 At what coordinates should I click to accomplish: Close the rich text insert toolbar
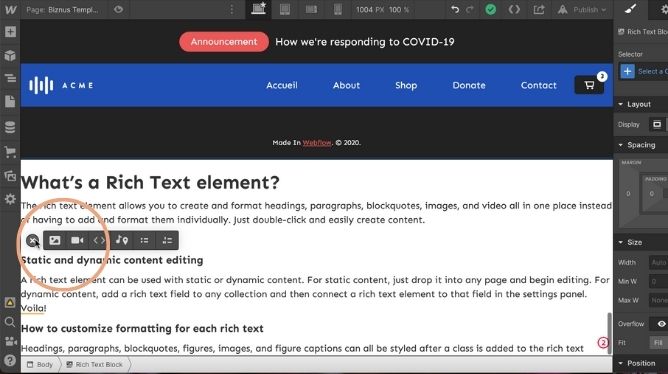click(32, 241)
